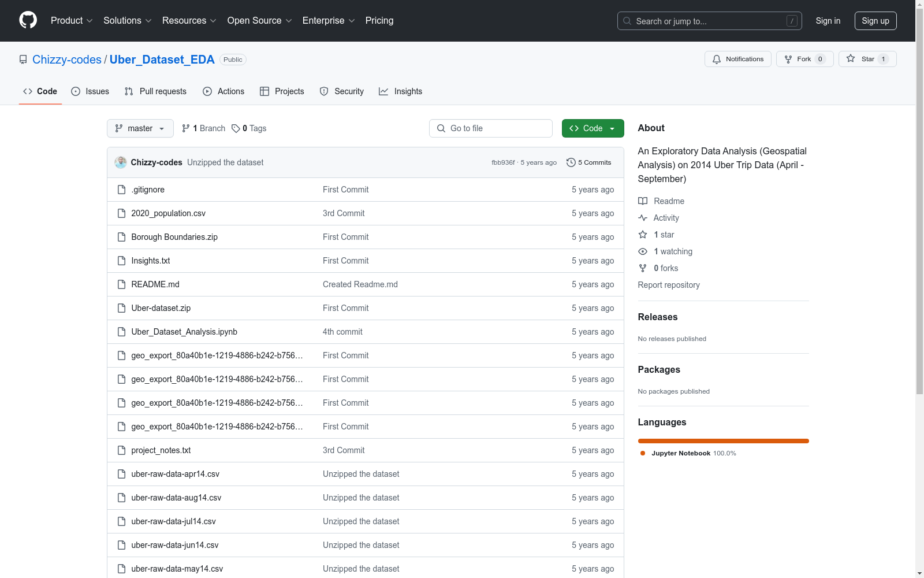Image resolution: width=924 pixels, height=578 pixels.
Task: Click the Sign up button
Action: (875, 21)
